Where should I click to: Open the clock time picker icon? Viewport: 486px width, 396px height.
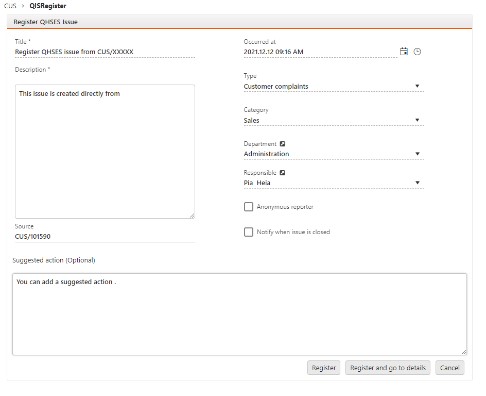[417, 52]
